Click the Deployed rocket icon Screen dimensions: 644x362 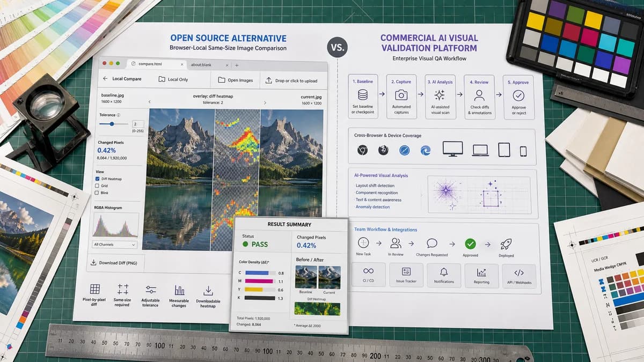[506, 244]
